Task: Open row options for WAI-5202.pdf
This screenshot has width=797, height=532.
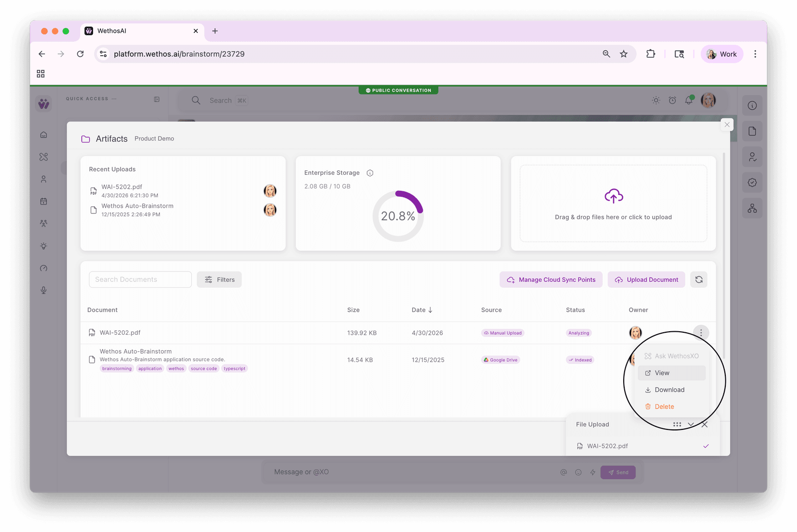Action: [x=701, y=332]
